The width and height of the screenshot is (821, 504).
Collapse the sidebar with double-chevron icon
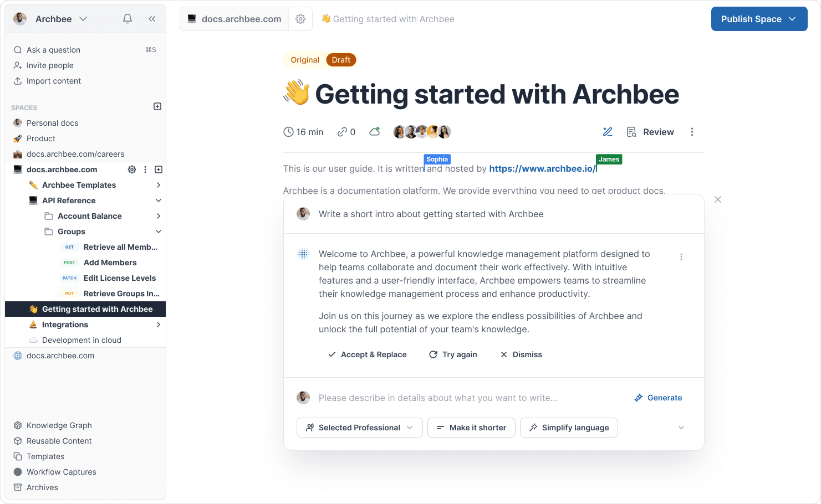coord(152,19)
